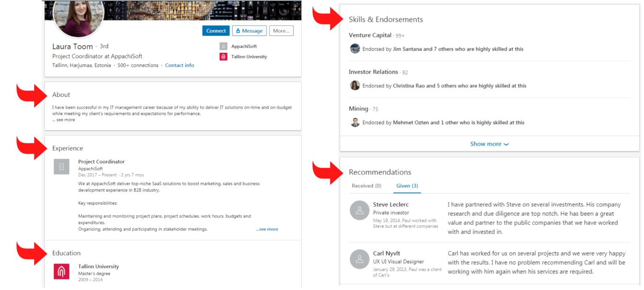Image resolution: width=644 pixels, height=290 pixels.
Task: Expand the About section via see more
Action: pyautogui.click(x=63, y=119)
